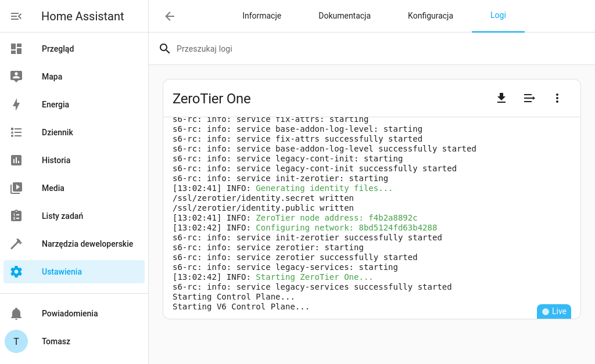The width and height of the screenshot is (595, 364).
Task: Open Listy zadań in sidebar
Action: click(x=62, y=216)
